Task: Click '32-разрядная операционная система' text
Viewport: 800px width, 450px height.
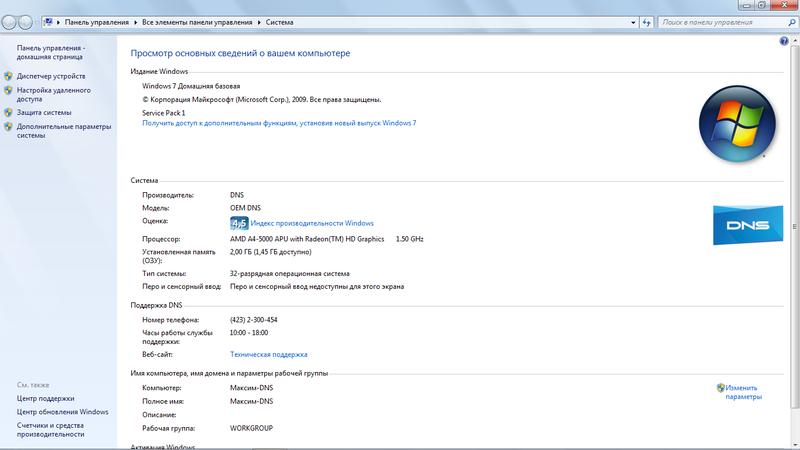Action: 290,273
